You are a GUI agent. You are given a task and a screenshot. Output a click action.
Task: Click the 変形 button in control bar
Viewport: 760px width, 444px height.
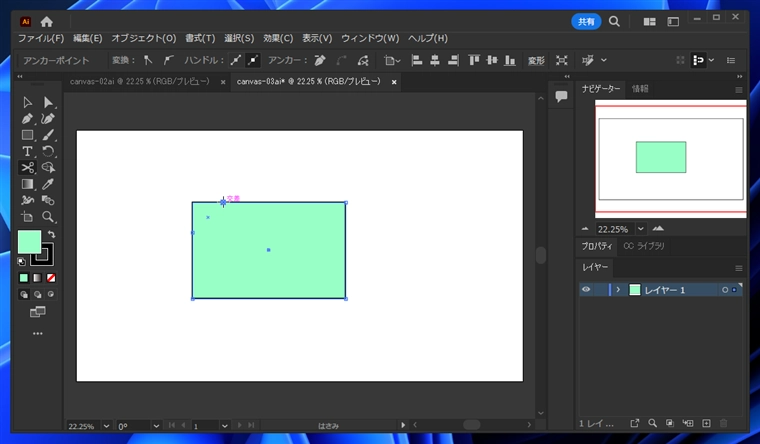click(x=536, y=60)
